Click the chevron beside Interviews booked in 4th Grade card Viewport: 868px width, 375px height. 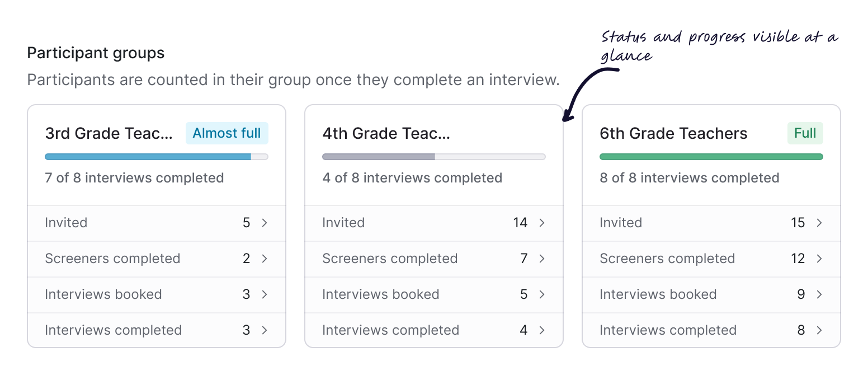tap(542, 294)
